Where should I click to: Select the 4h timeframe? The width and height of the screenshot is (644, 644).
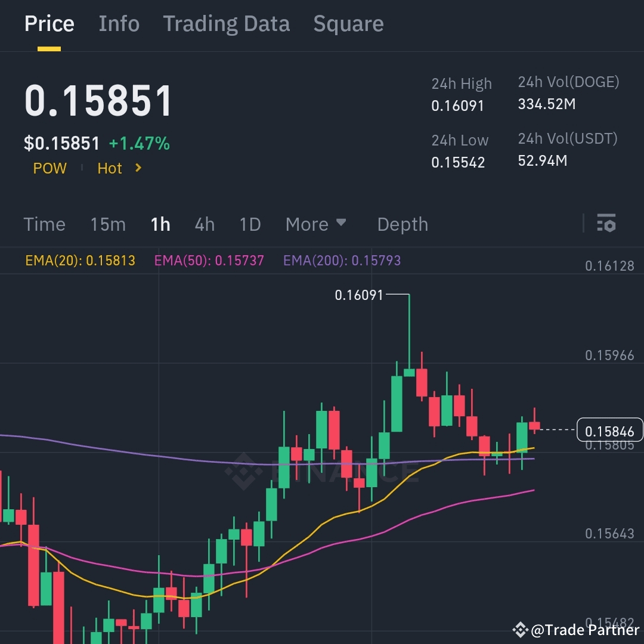(x=205, y=224)
